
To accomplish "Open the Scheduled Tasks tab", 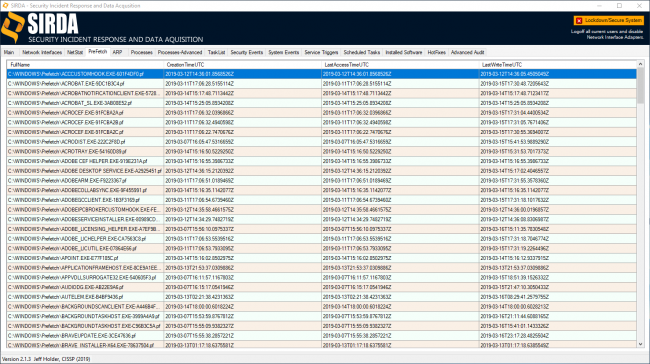I will coord(361,52).
